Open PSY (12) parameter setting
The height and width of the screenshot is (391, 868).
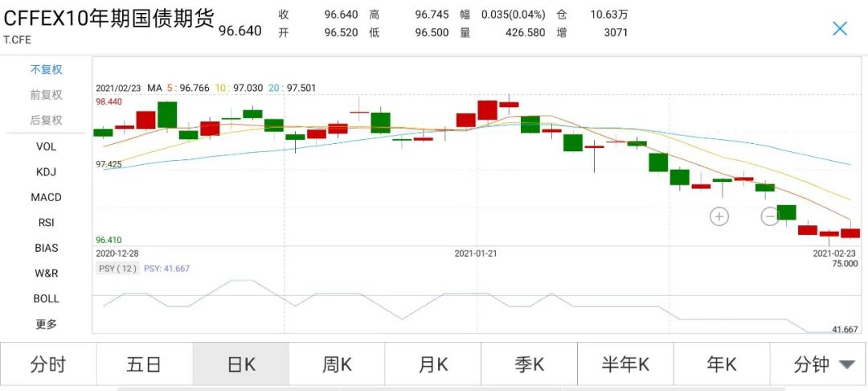click(x=117, y=269)
